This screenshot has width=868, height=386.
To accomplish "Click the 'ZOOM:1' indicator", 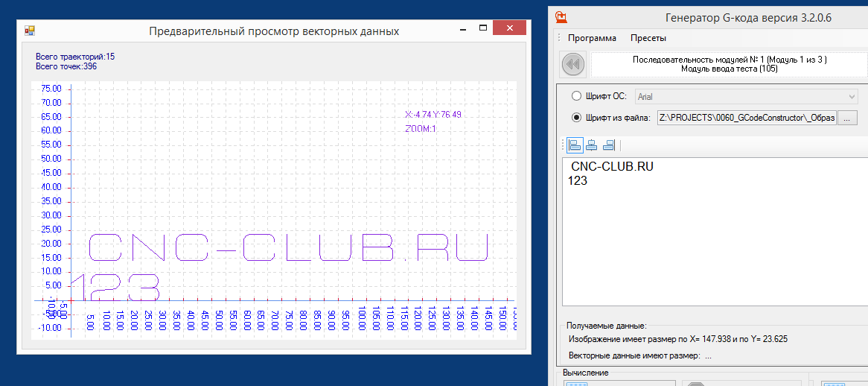I will click(x=421, y=130).
